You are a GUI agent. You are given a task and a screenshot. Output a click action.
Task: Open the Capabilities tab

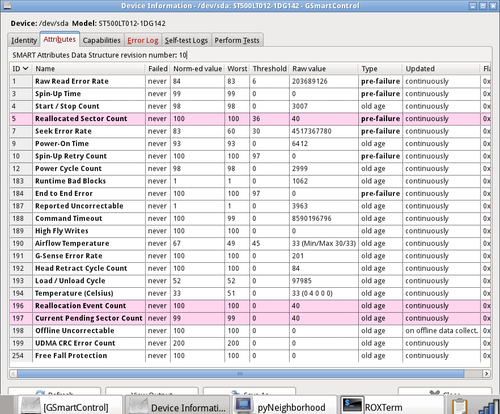click(101, 40)
